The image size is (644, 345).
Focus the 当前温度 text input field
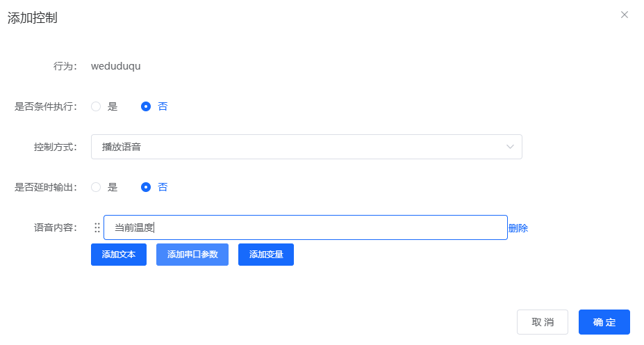(x=306, y=227)
